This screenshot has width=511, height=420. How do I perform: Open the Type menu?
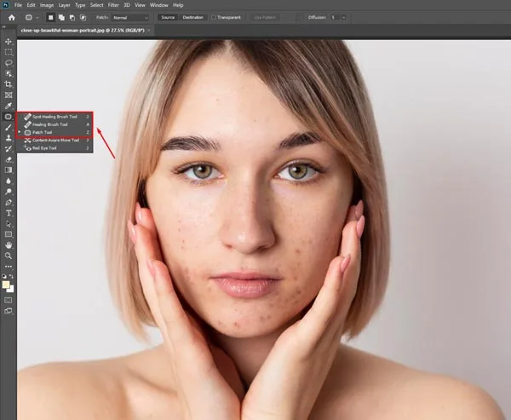click(80, 5)
